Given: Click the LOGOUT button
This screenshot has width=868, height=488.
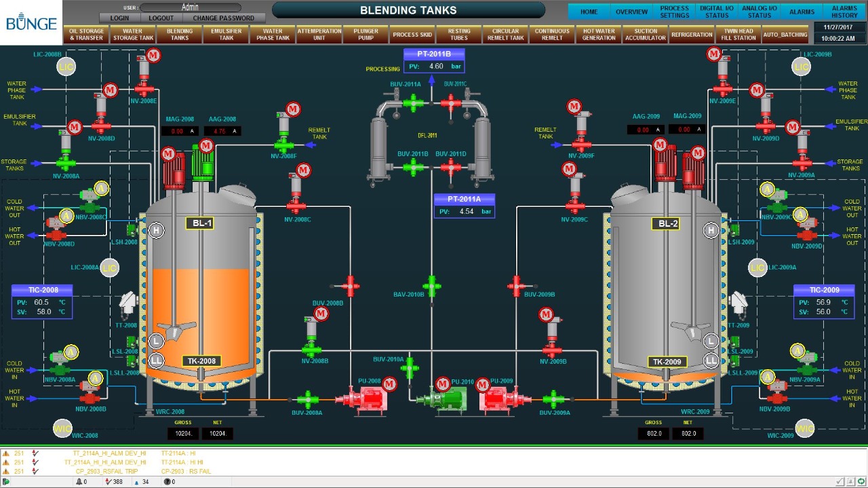Looking at the screenshot, I should (161, 18).
